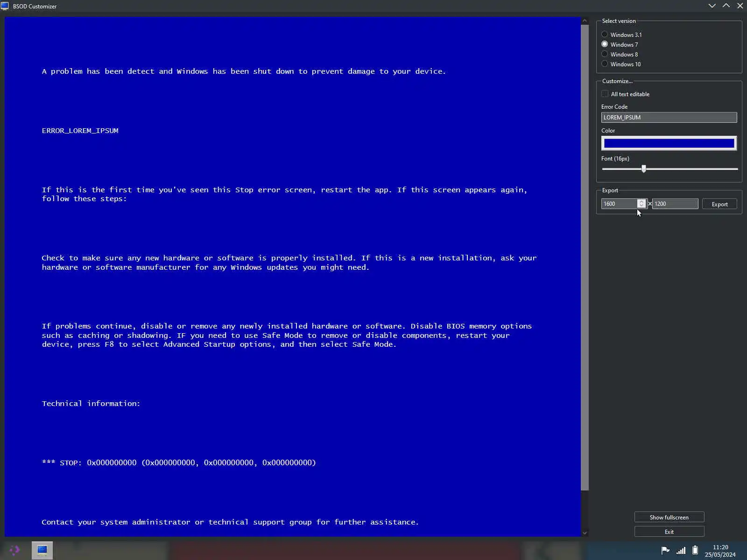
Task: Select the Windows 10 version radio button
Action: 605,64
